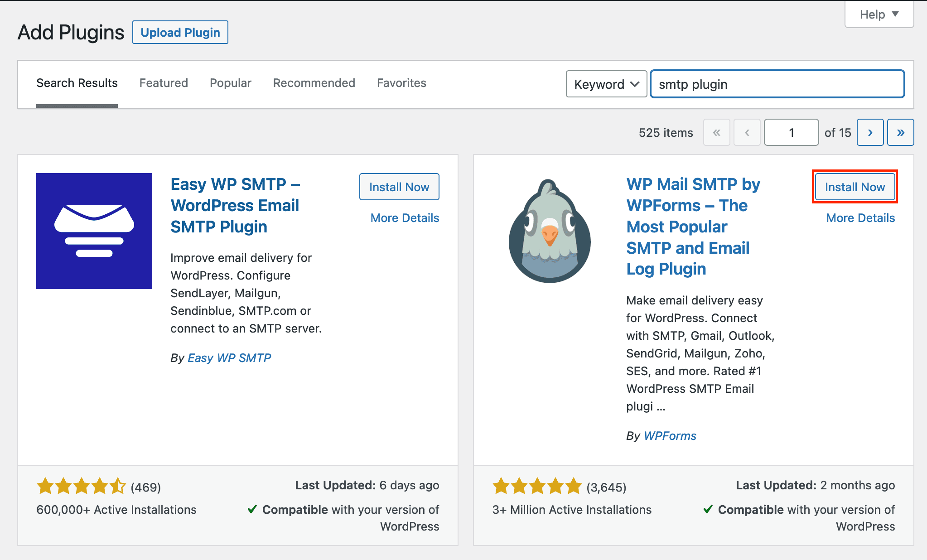Click the previous page arrow
The width and height of the screenshot is (927, 560).
point(747,132)
